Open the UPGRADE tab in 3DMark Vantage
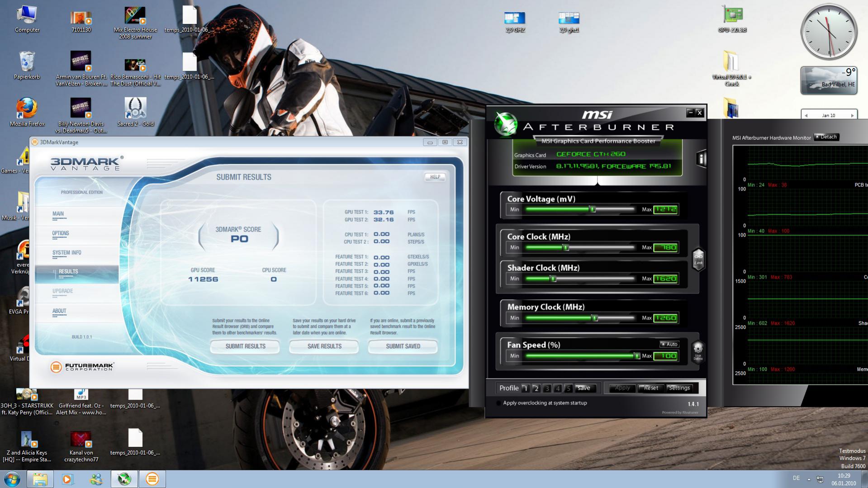 click(62, 291)
